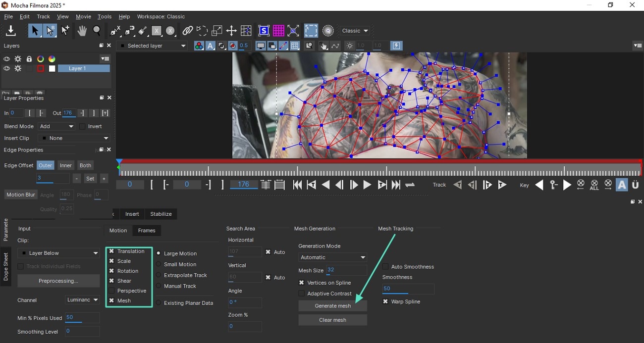Open the Generation Mode Automatic dropdown

(332, 257)
